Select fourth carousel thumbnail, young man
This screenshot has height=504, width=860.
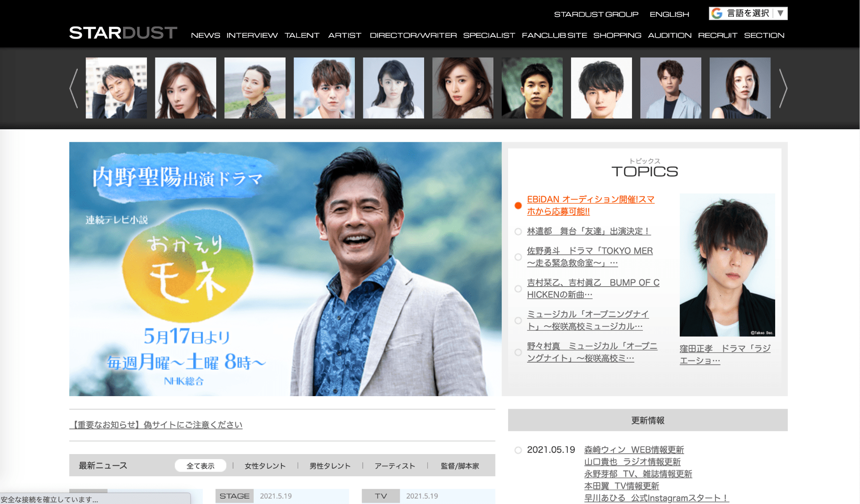[x=324, y=88]
